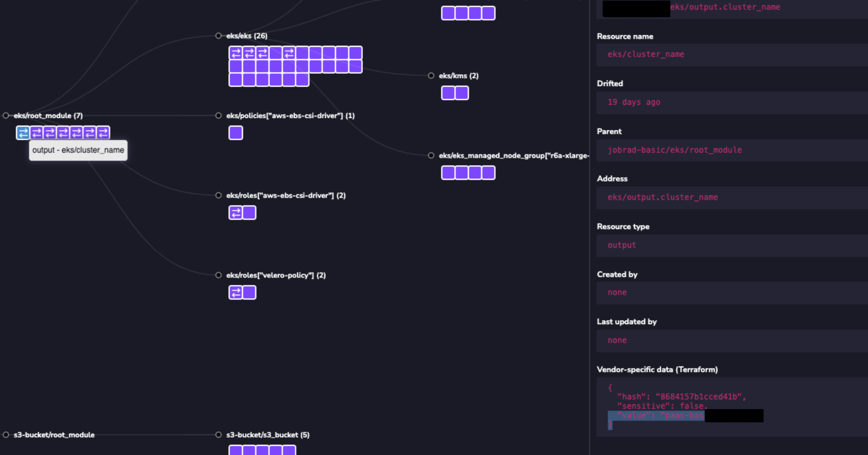Open parent jobrad-basic/eks/root_module link
Viewport: 868px width, 455px height.
click(x=675, y=150)
